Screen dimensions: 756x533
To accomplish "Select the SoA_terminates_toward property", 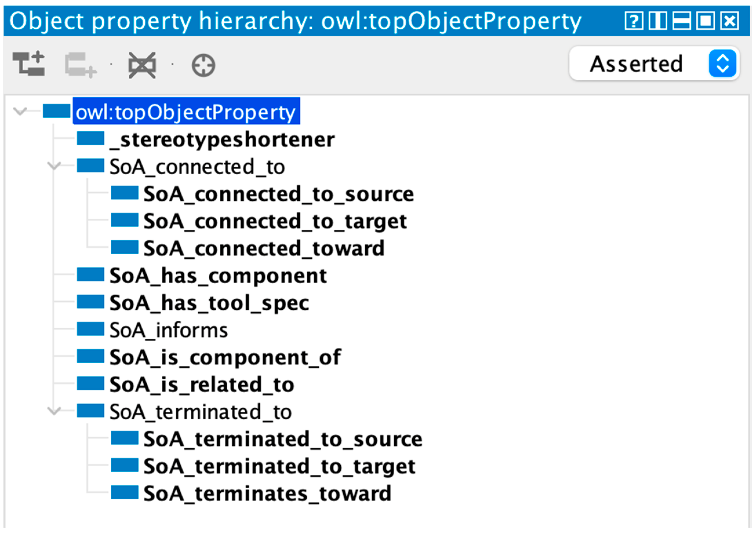I will [267, 493].
